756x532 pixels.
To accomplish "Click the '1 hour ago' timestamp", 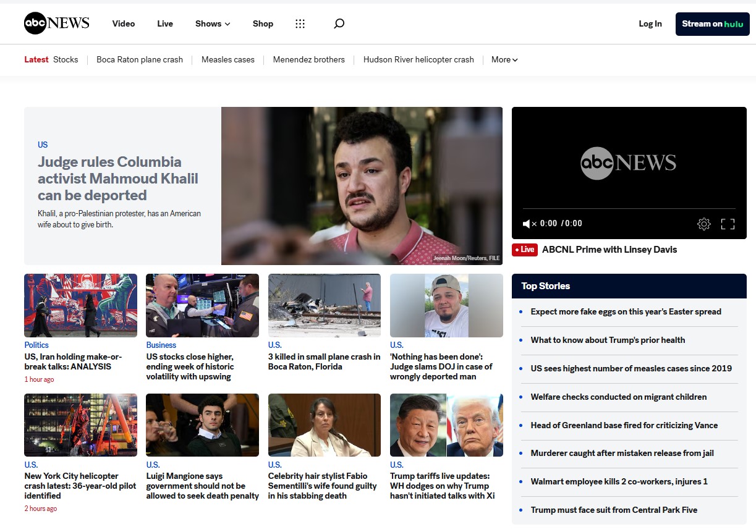I will point(39,379).
